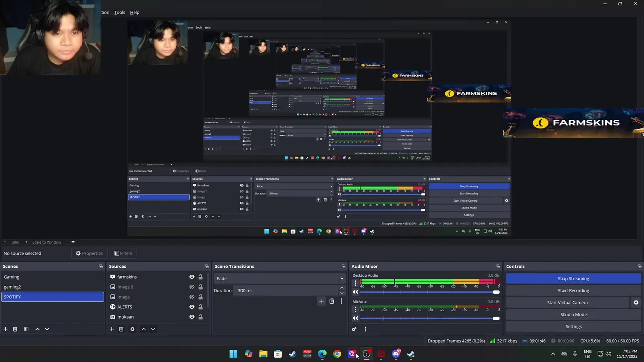Screen dimensions: 644x362
Task: Open source properties gear in Sources toolbar
Action: 132,329
